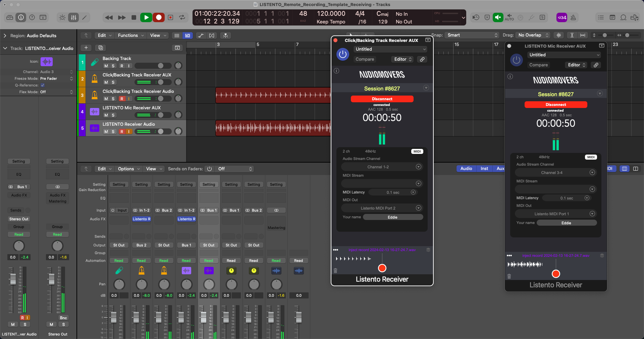This screenshot has height=339, width=644.
Task: Open Tracks area Edit menu
Action: click(104, 35)
